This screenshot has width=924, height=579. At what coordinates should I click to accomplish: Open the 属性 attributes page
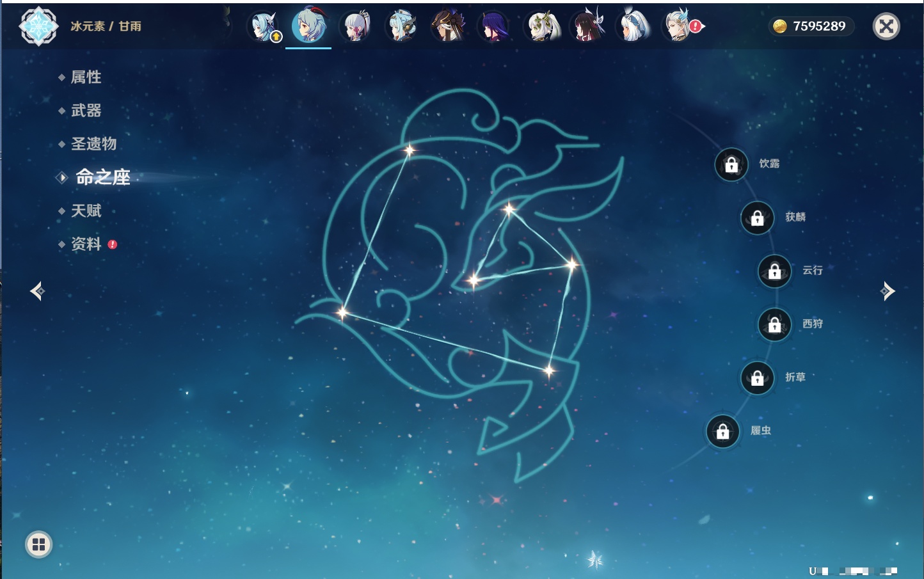(x=86, y=77)
